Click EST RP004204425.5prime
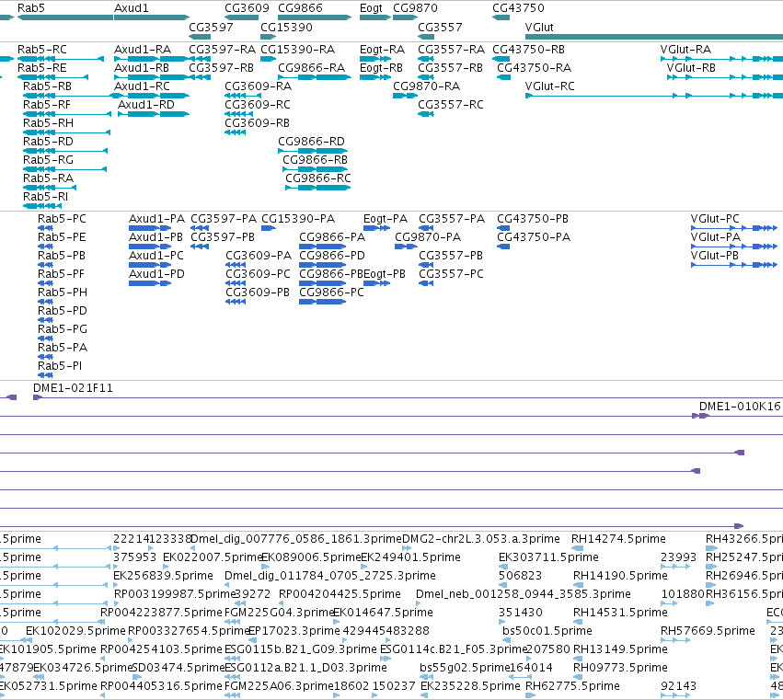The height and width of the screenshot is (700, 783). click(282, 603)
